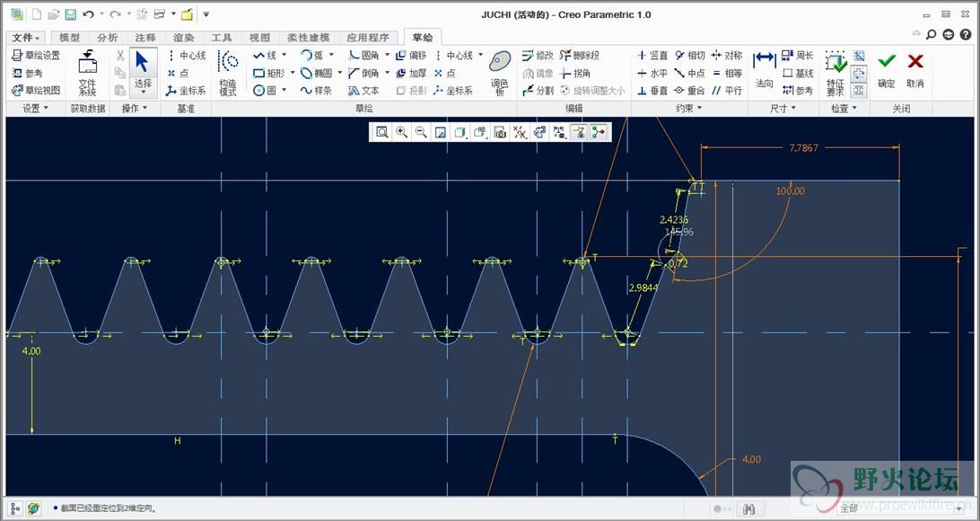Select the 偏移 offset tool
The height and width of the screenshot is (521, 980).
click(411, 55)
